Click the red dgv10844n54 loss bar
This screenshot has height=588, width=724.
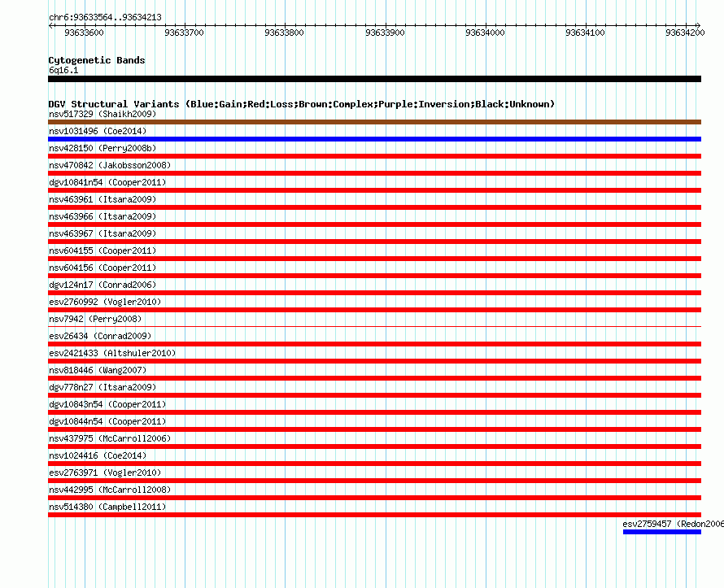click(374, 429)
